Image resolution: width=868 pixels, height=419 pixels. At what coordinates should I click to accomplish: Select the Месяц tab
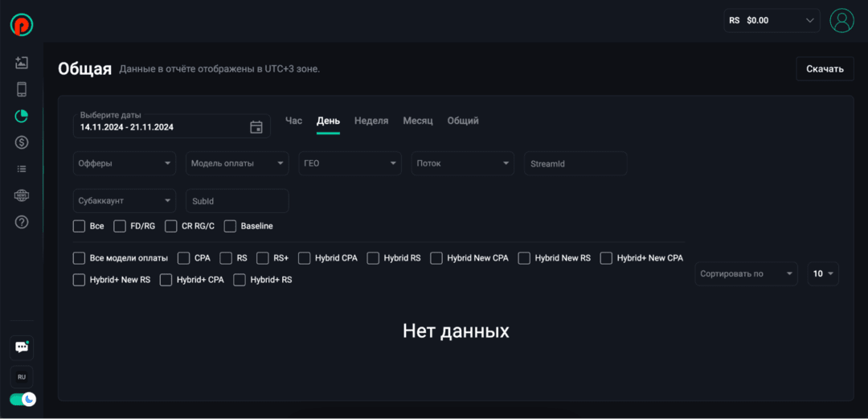418,121
